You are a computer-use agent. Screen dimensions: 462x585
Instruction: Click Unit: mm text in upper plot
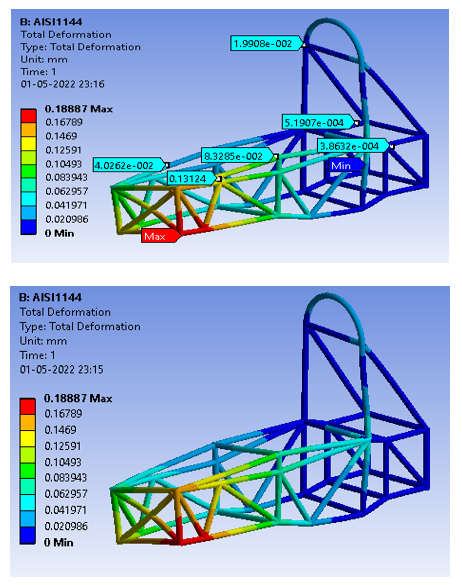44,59
